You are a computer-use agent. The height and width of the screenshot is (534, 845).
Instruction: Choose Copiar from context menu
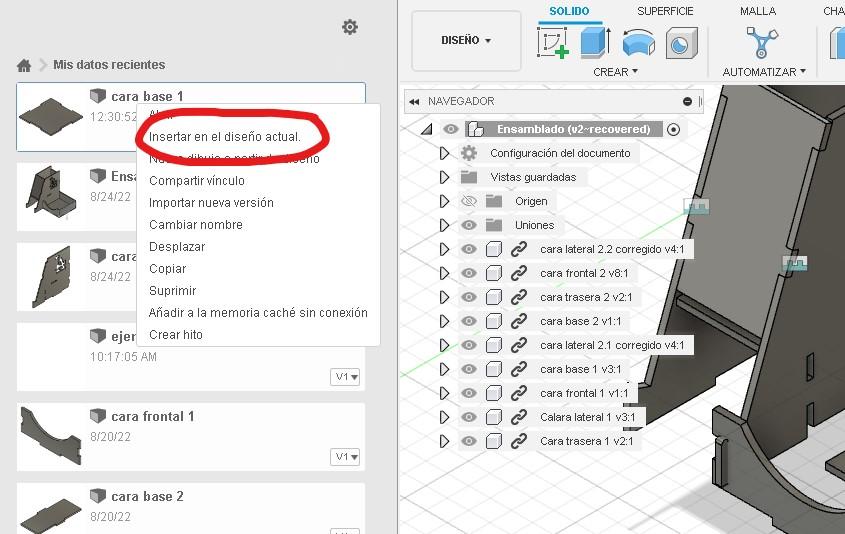pyautogui.click(x=168, y=269)
